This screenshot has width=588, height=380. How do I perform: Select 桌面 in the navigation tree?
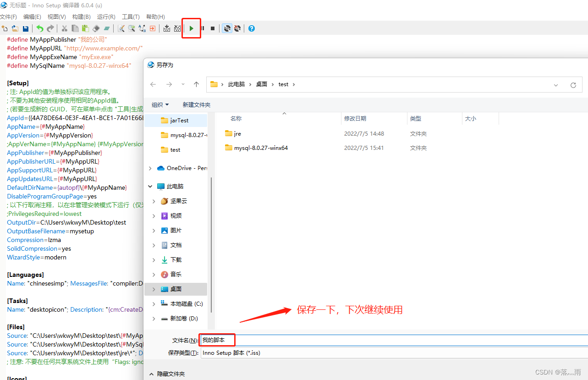pos(176,289)
